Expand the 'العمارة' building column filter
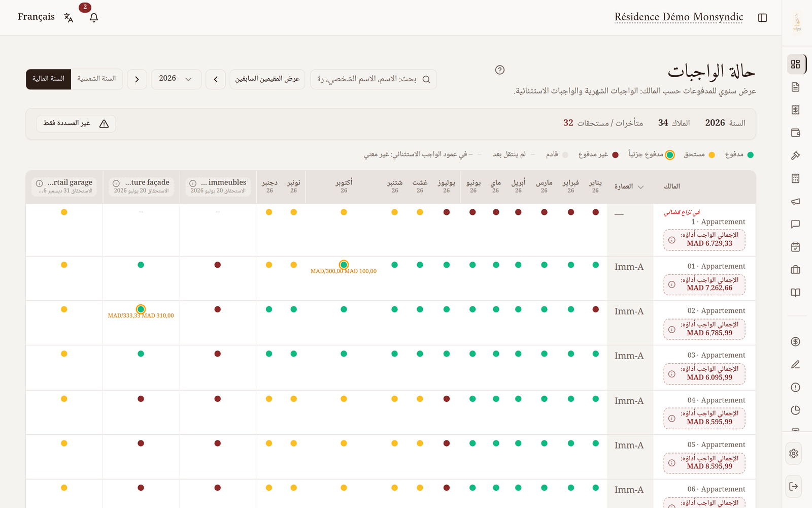 coord(629,186)
